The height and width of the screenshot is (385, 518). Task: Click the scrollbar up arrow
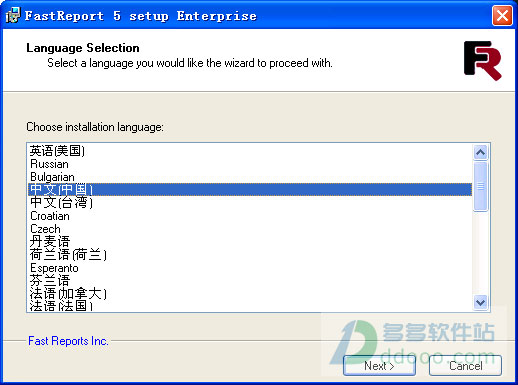(x=480, y=152)
